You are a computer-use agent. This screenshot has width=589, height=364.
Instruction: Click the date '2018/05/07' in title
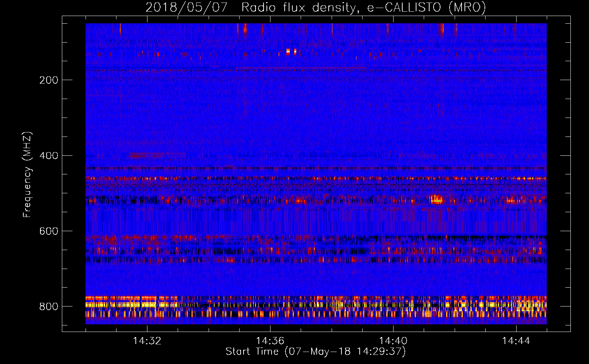[x=187, y=8]
